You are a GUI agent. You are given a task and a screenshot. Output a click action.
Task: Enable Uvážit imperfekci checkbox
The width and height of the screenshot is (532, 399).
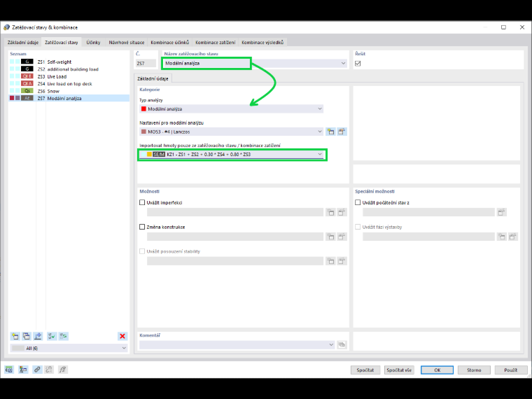click(142, 202)
